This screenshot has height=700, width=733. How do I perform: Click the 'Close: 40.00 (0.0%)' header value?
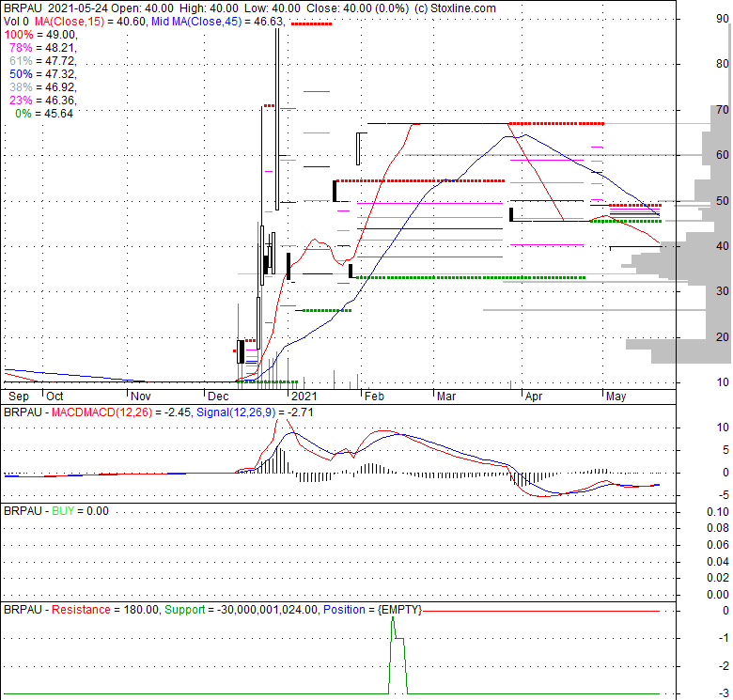tap(357, 8)
